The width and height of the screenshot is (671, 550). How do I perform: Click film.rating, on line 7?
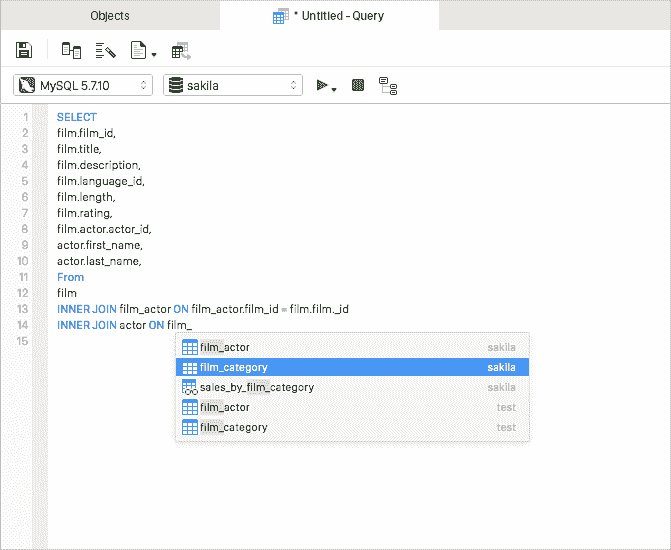(x=85, y=213)
